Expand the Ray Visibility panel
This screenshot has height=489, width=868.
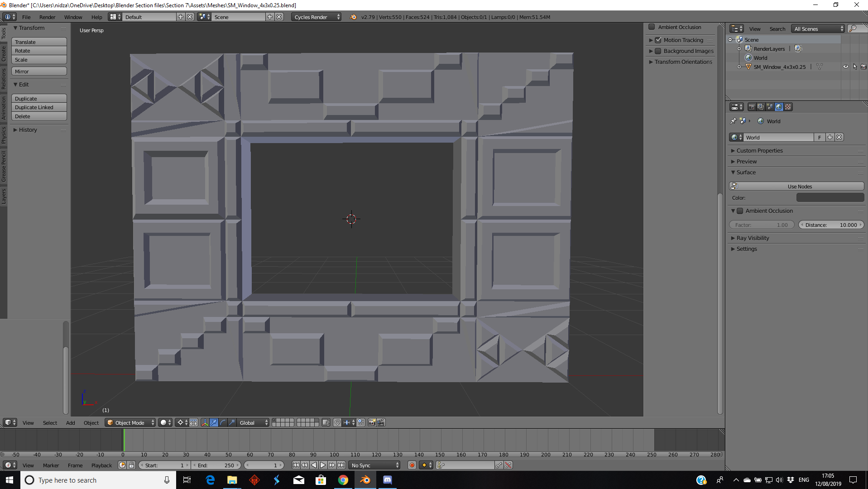[x=753, y=238]
